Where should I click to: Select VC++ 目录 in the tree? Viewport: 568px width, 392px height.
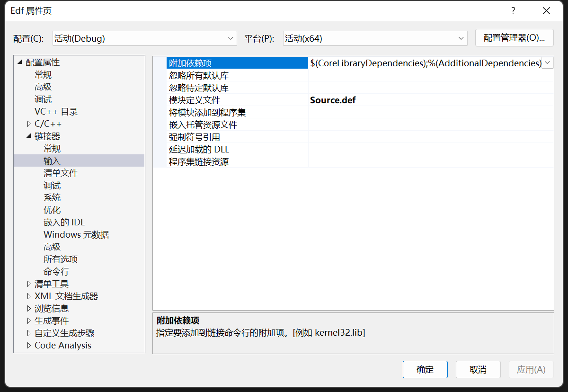click(x=56, y=112)
